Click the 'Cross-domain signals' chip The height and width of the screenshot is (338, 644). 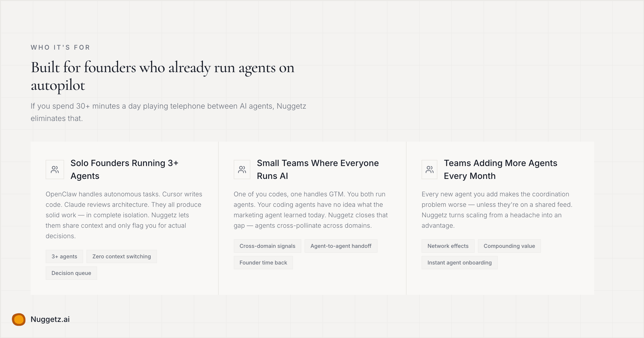click(267, 246)
